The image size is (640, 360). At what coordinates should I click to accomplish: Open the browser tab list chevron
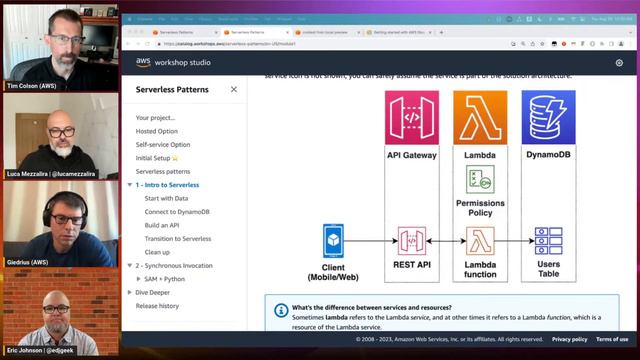click(630, 32)
